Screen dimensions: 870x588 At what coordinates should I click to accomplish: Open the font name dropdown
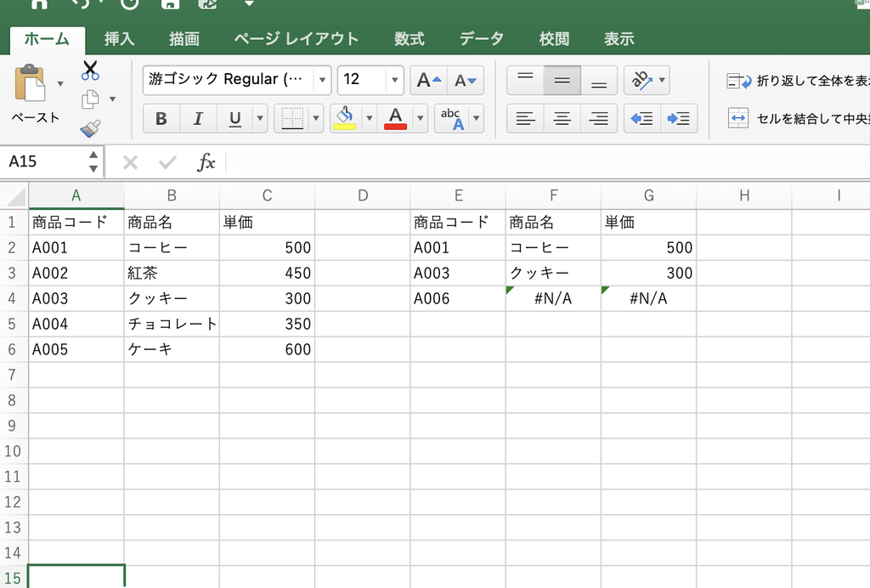coord(322,81)
